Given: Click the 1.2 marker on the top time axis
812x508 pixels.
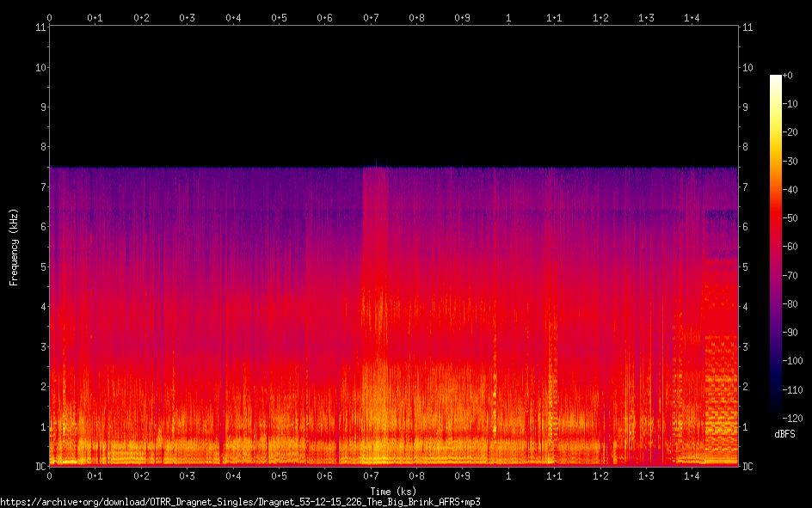Looking at the screenshot, I should click(600, 17).
